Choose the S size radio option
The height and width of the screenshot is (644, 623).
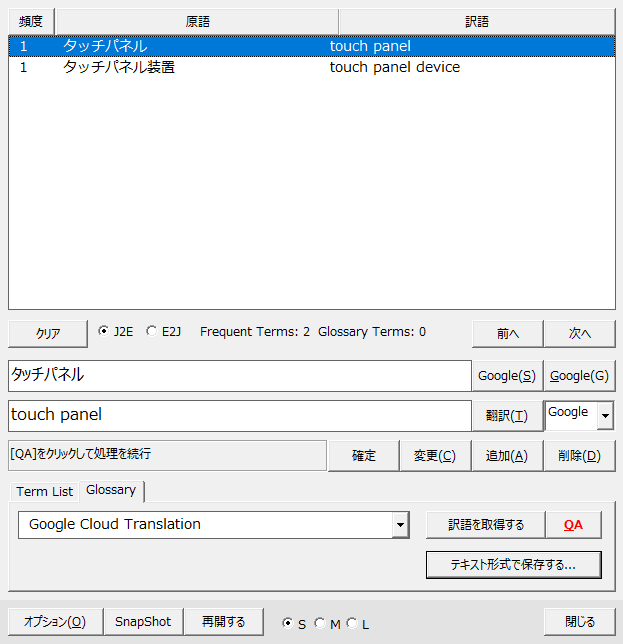pyautogui.click(x=288, y=624)
